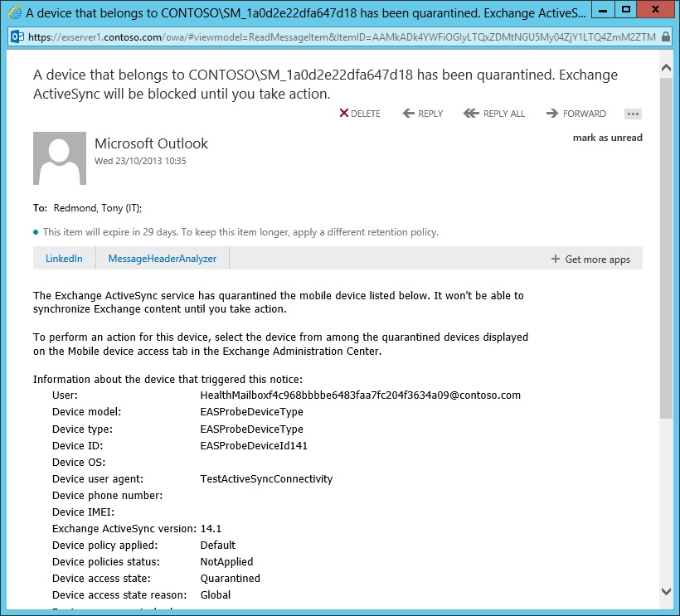Screen dimensions: 680x616
Task: Click the scrollbar up arrow
Action: pyautogui.click(x=667, y=65)
